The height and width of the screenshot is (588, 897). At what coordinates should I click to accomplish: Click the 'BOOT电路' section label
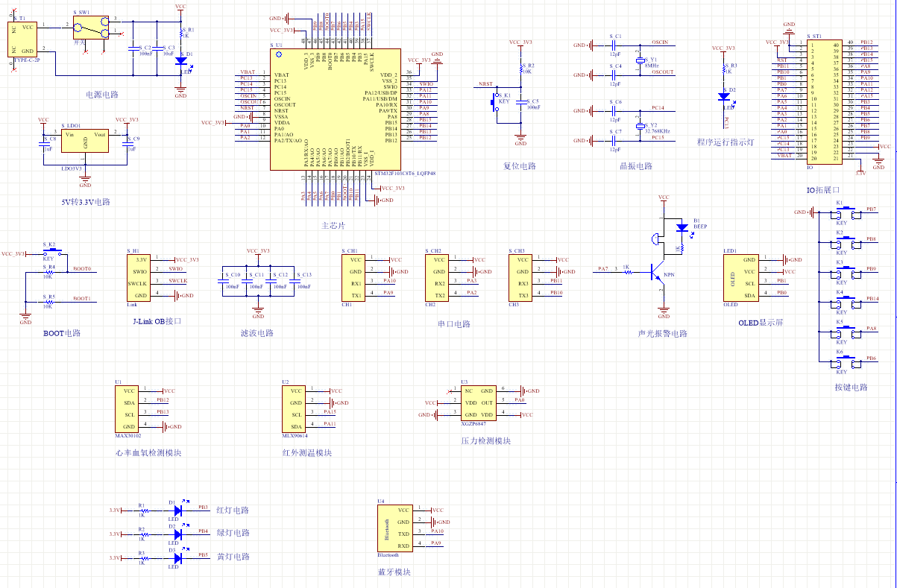click(62, 333)
